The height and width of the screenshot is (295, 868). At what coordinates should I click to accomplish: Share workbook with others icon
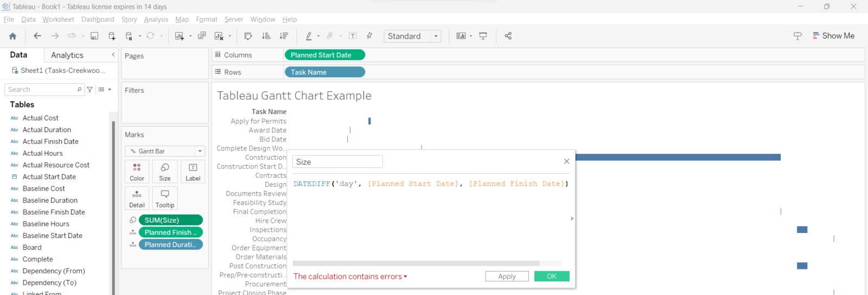point(508,36)
